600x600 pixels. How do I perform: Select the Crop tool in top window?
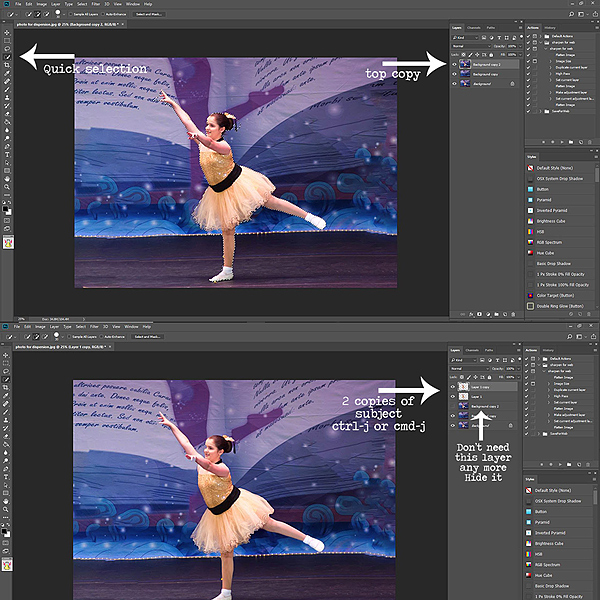tap(7, 65)
